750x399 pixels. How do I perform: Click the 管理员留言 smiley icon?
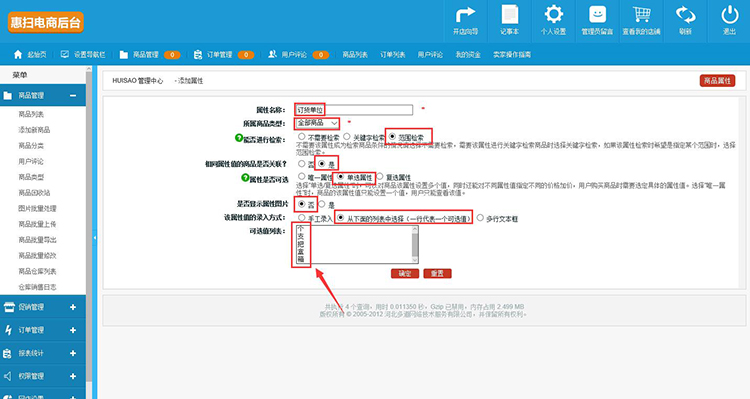pyautogui.click(x=597, y=14)
